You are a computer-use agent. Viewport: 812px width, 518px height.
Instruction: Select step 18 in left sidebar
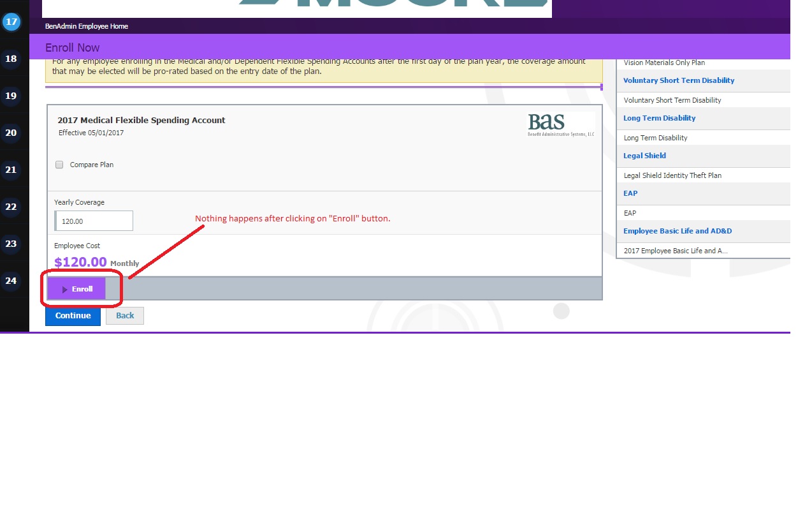point(11,59)
